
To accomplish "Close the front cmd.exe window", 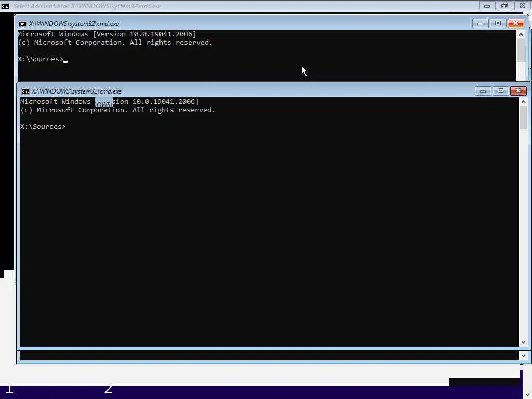I will [518, 91].
